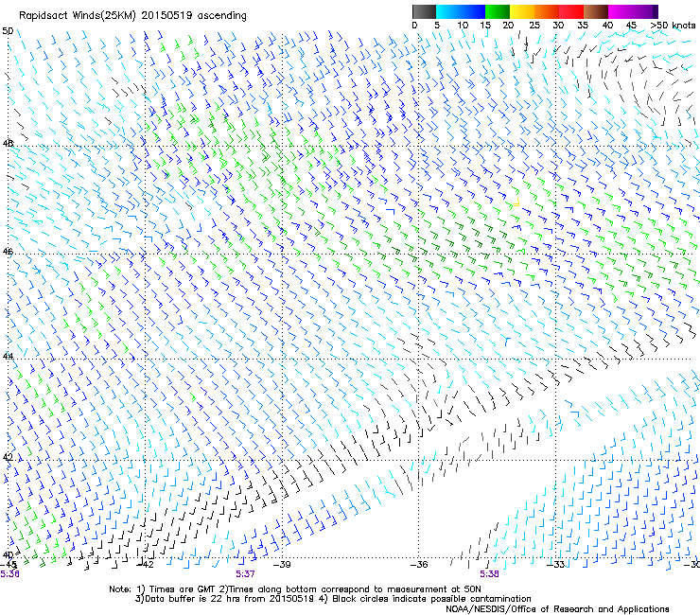Click latitude label '48'

8,144
